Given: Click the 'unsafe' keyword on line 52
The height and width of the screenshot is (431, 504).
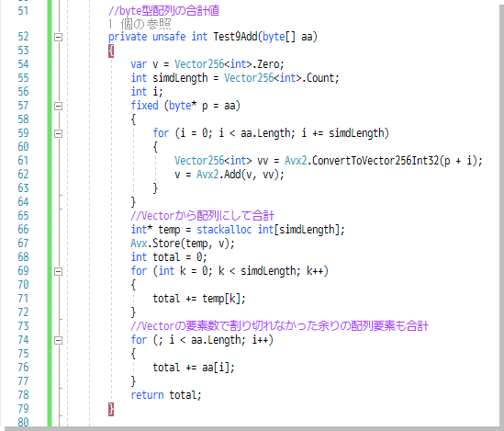Looking at the screenshot, I should tap(169, 37).
